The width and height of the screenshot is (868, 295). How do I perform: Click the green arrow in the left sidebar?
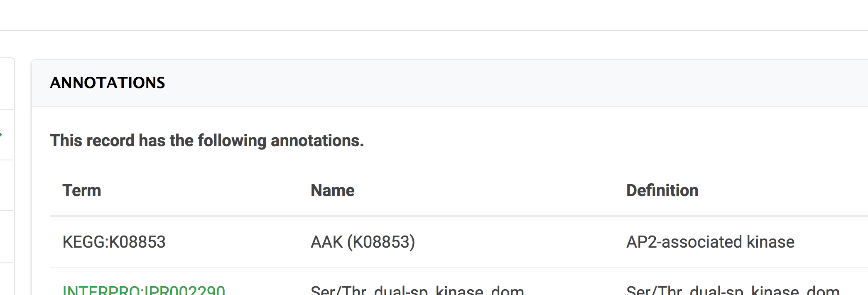2,134
